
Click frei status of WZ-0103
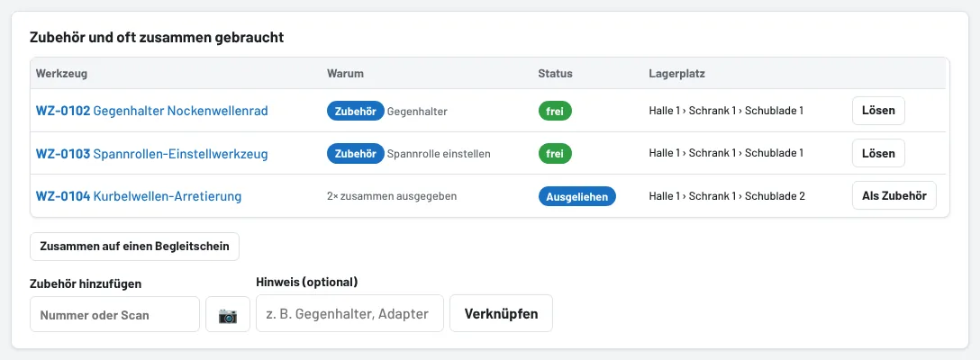click(x=555, y=153)
